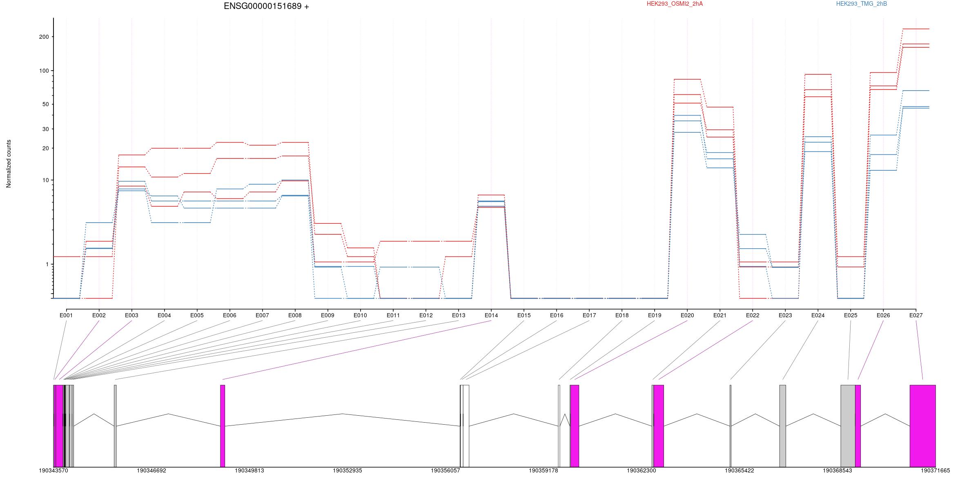Select the gray exon box left of 190368543 block
This screenshot has height=490, width=980.
[x=783, y=426]
